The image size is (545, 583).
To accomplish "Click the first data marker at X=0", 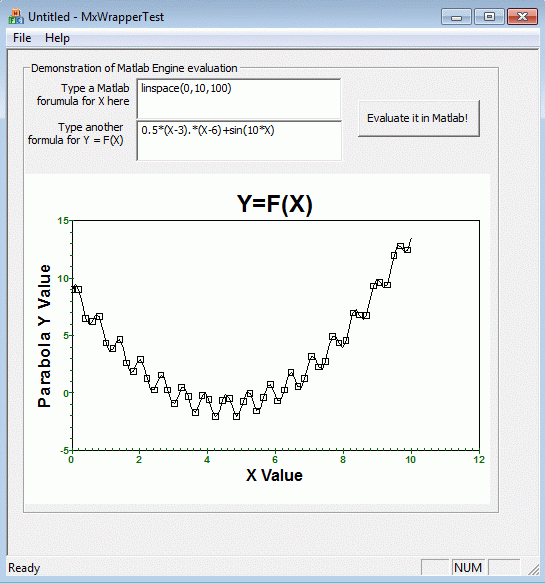I will (x=74, y=289).
